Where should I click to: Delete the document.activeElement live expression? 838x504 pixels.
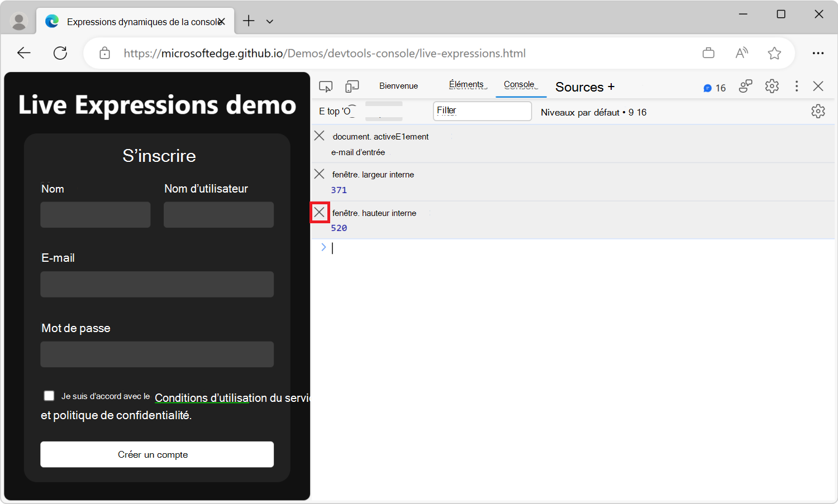pyautogui.click(x=319, y=135)
